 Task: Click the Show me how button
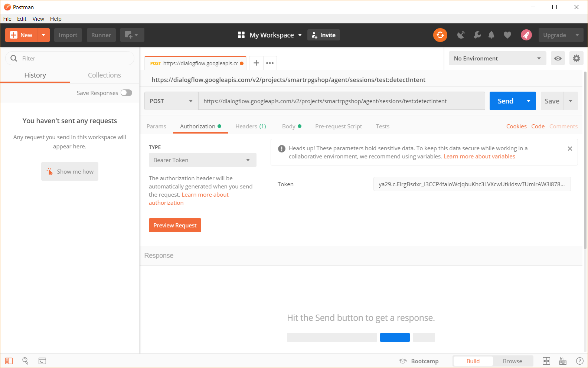coord(70,171)
